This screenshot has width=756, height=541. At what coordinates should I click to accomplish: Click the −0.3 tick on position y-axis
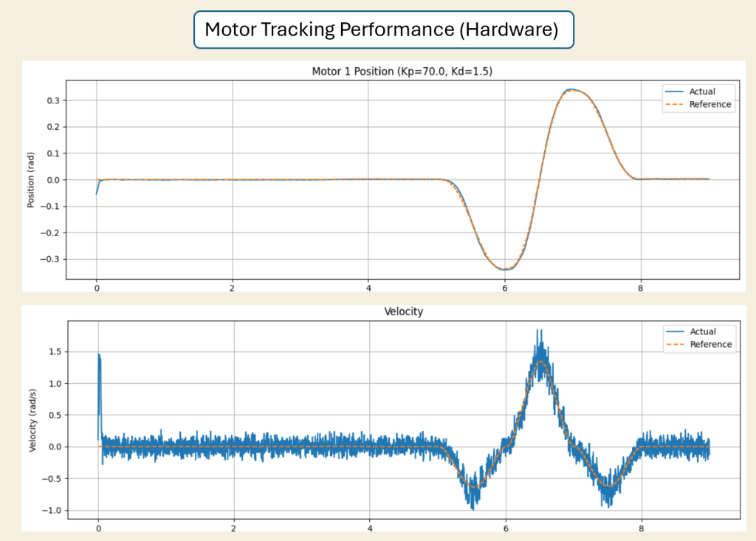50,259
